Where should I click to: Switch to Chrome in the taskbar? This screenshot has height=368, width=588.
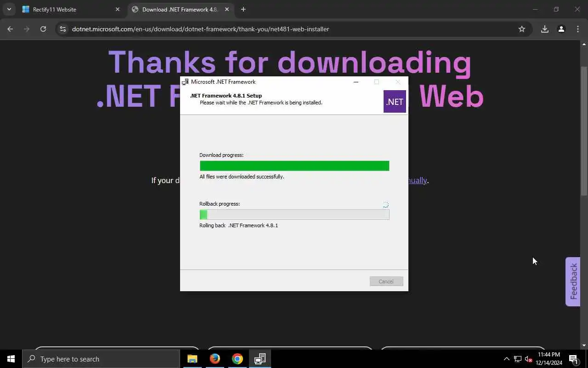pyautogui.click(x=237, y=359)
